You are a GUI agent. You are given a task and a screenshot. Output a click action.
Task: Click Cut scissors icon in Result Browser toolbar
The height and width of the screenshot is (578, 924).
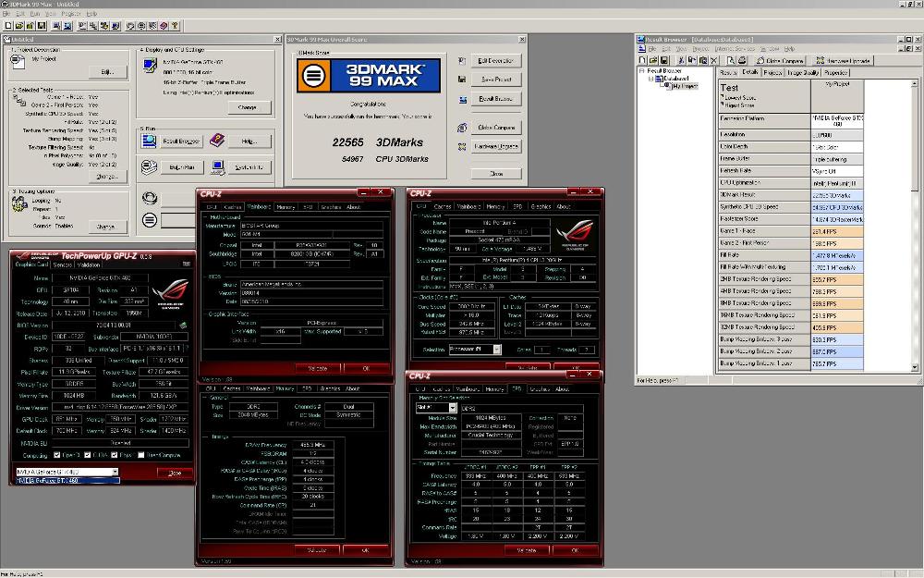[681, 60]
